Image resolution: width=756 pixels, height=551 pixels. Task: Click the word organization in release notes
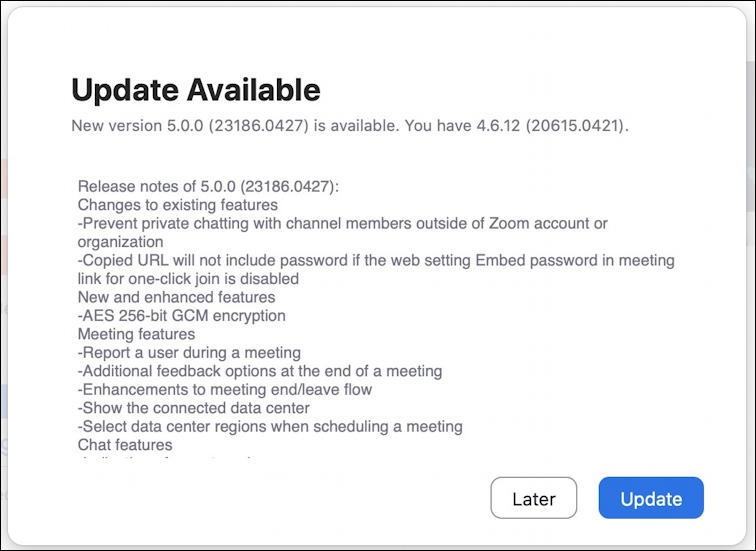coord(121,242)
